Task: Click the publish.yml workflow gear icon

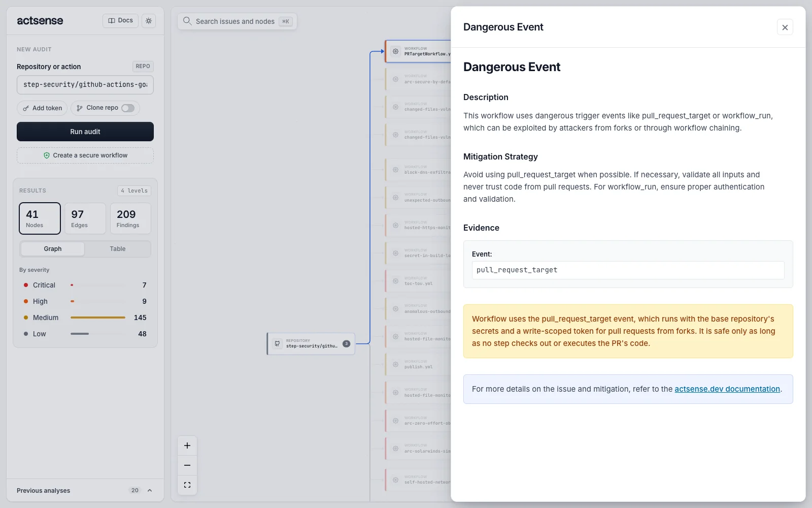Action: [395, 364]
